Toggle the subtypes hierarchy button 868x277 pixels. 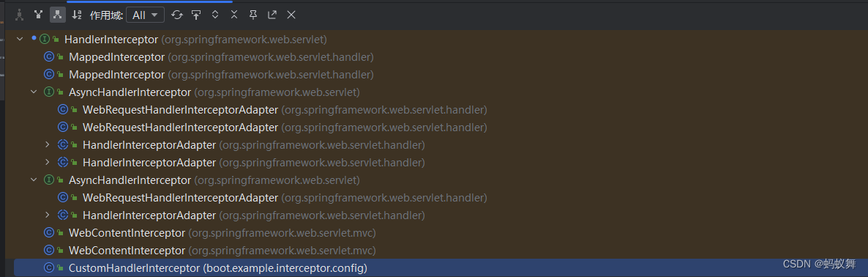point(58,15)
